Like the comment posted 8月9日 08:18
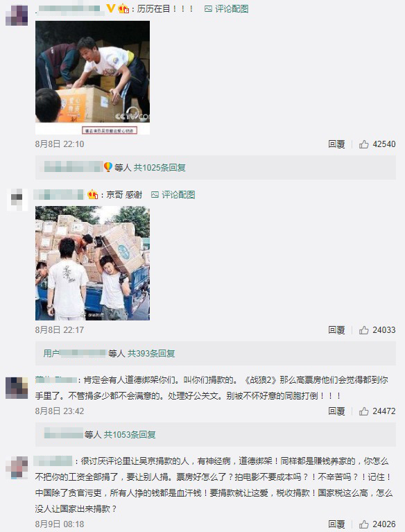Viewport: 405px width, 532px height. click(364, 524)
